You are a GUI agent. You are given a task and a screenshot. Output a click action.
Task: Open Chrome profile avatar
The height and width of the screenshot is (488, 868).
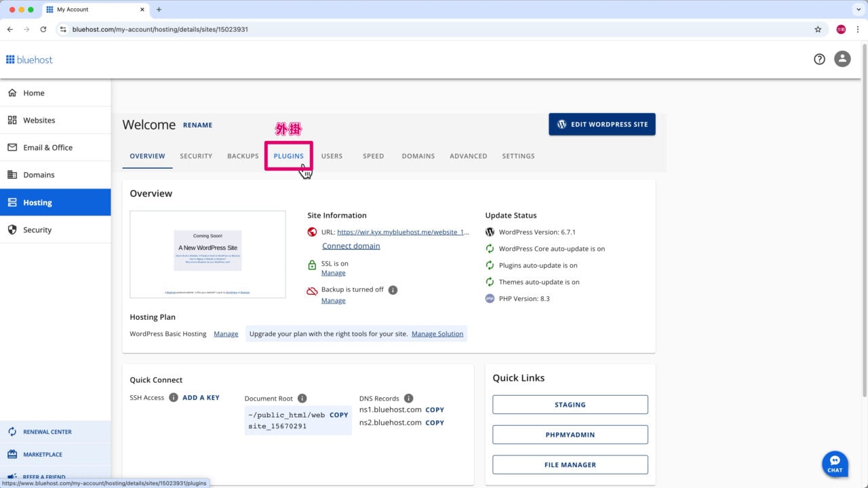[841, 29]
